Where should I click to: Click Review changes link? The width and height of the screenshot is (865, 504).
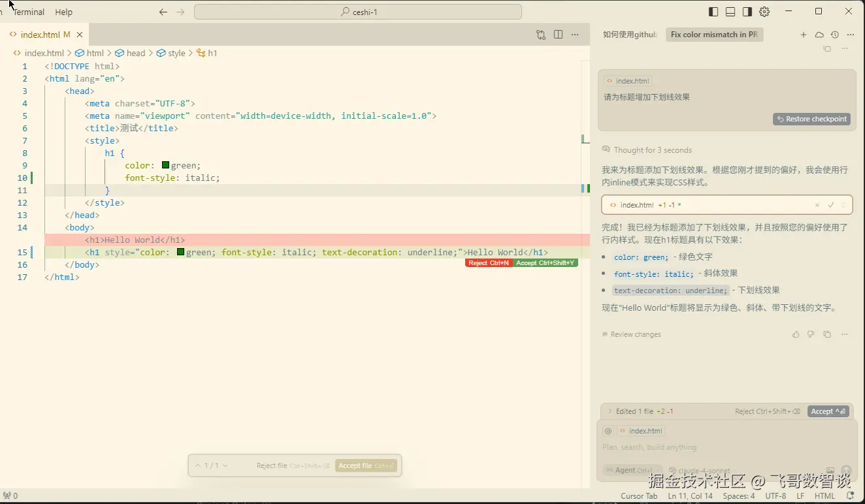click(x=631, y=334)
